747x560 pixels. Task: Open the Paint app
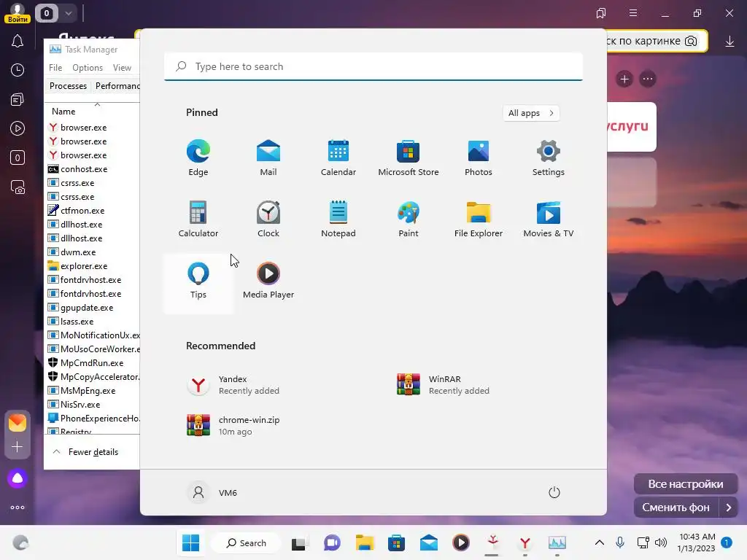(x=409, y=219)
